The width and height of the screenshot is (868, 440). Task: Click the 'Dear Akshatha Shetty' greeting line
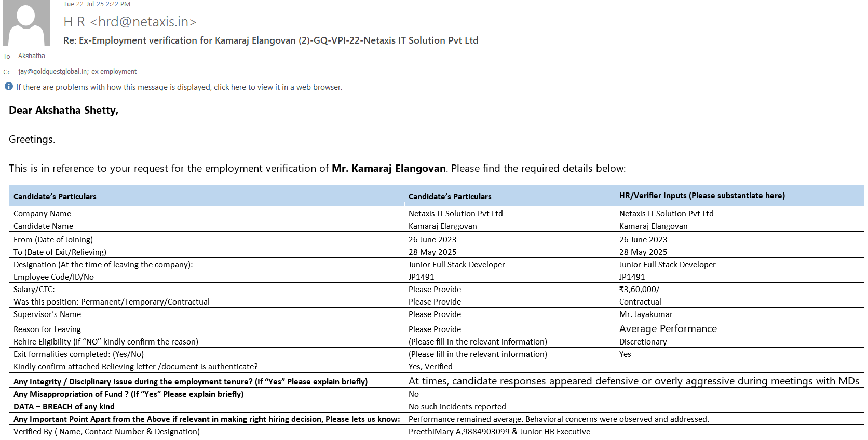point(63,110)
